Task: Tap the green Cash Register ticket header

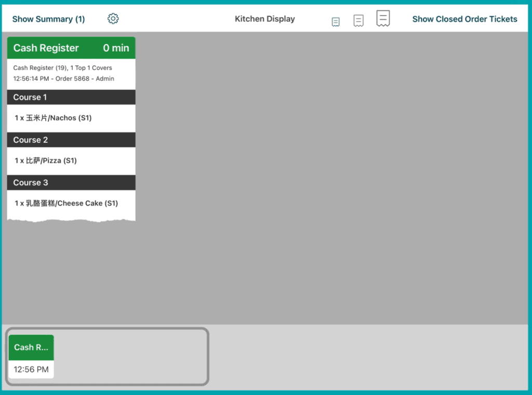Action: (x=52, y=48)
